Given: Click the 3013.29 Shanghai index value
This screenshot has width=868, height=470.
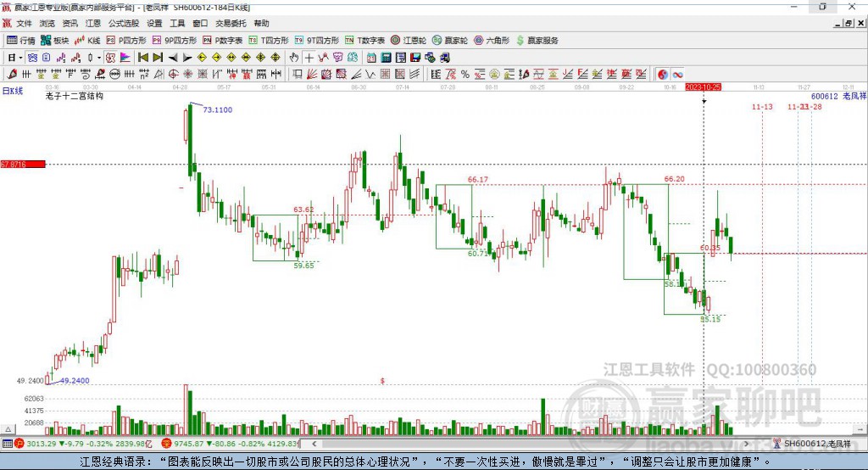Looking at the screenshot, I should (x=42, y=444).
